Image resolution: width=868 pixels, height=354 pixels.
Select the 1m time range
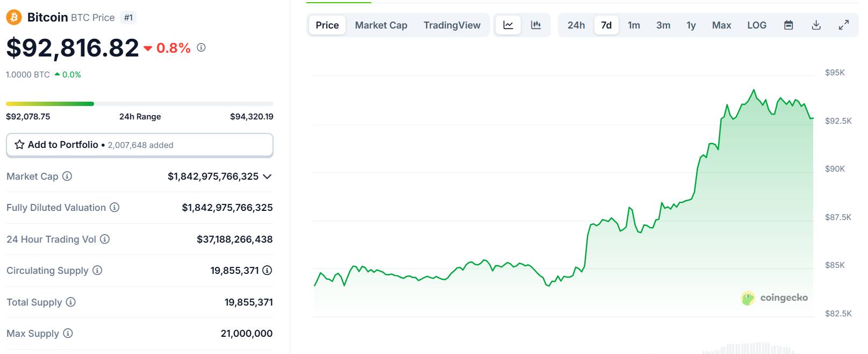click(634, 25)
